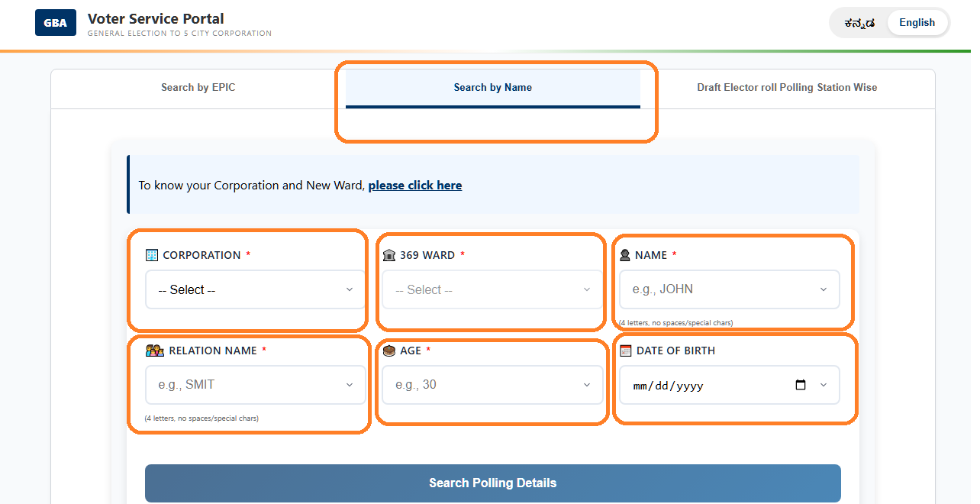Open the RELATION NAME suggestions dropdown
The image size is (980, 504).
pos(255,385)
